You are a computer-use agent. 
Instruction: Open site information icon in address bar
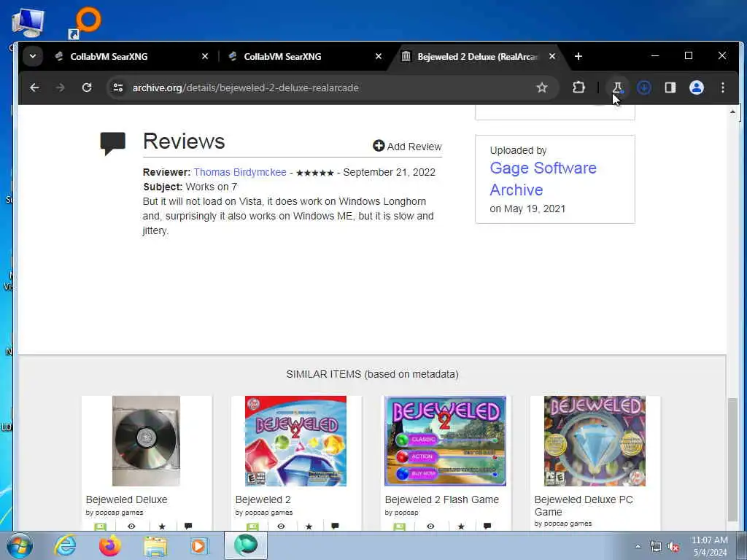point(117,87)
